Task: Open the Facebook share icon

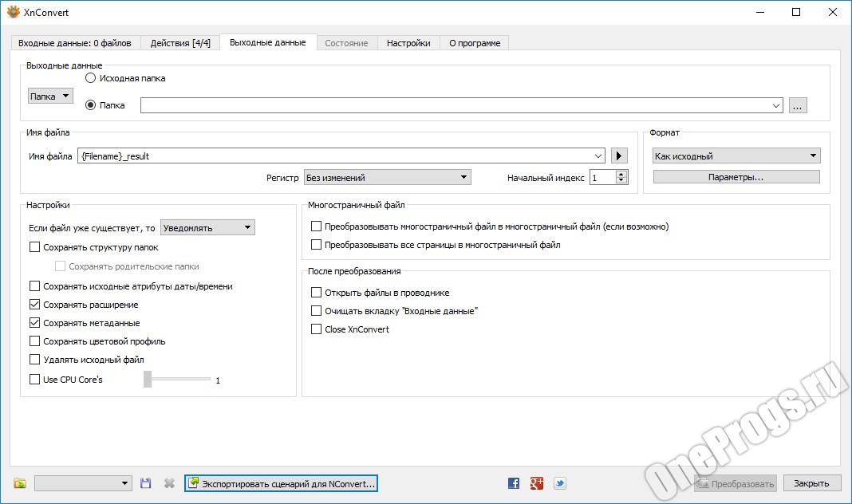Action: pos(514,482)
